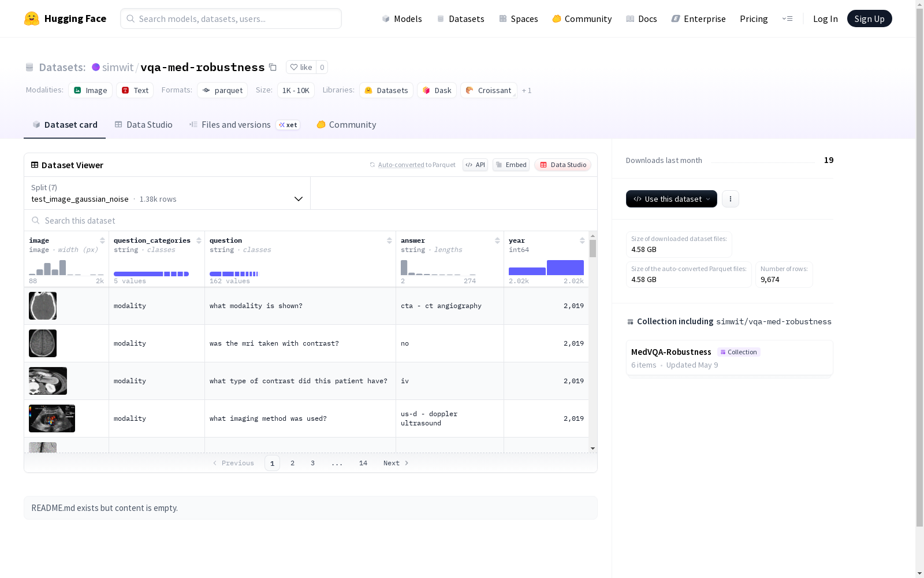
Task: Focus the Search models, datasets, users field
Action: click(x=231, y=18)
